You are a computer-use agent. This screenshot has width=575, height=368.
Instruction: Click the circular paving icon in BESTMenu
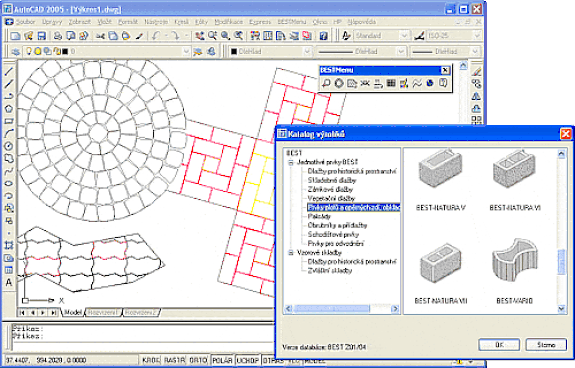click(x=339, y=84)
